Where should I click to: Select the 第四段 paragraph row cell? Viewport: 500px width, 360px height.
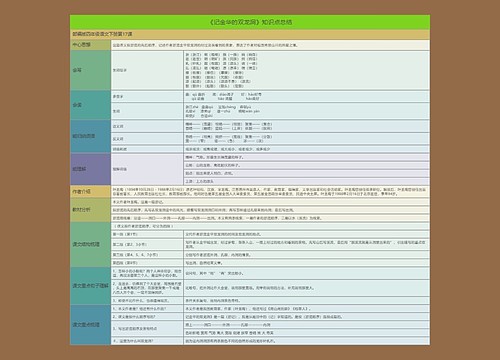[x=147, y=263]
